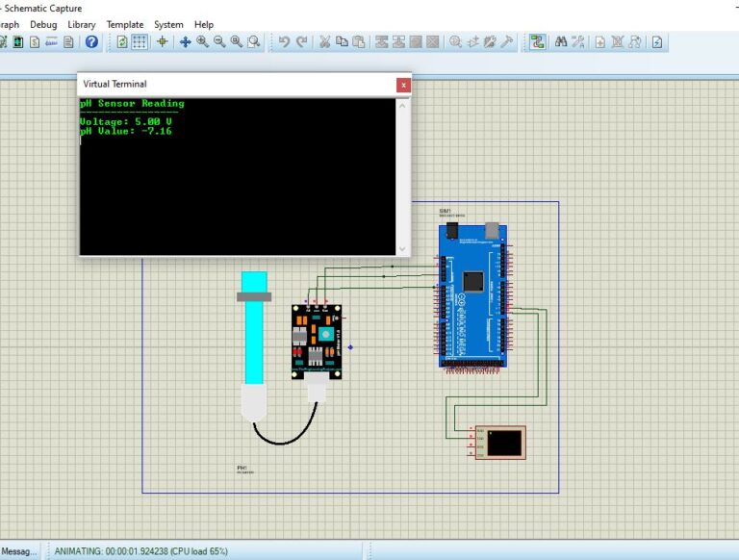Click the Help question mark icon
This screenshot has width=739, height=560.
[91, 42]
